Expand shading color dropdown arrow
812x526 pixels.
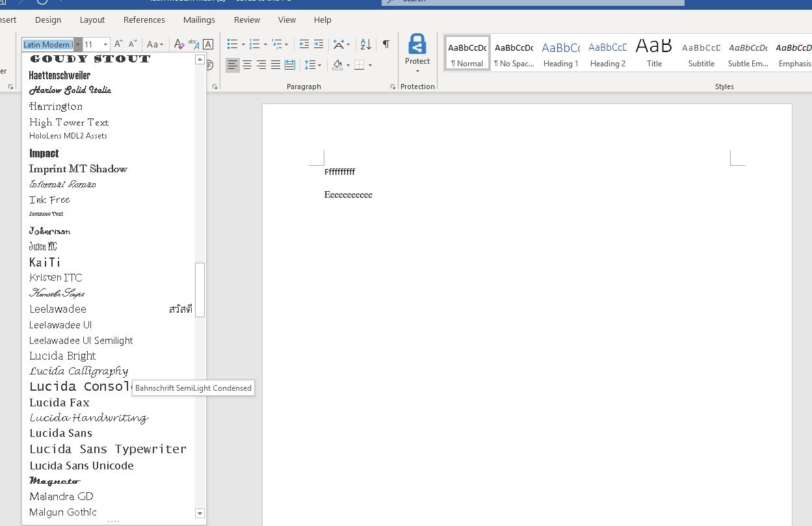coord(348,65)
